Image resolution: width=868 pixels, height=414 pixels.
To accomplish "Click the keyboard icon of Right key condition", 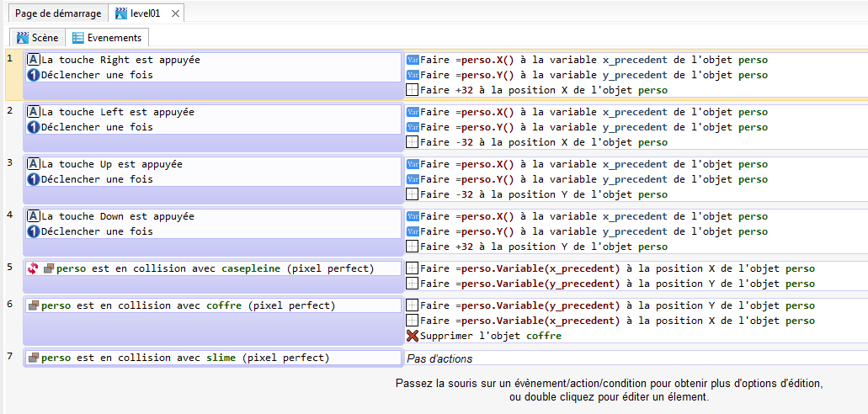I will [x=33, y=60].
